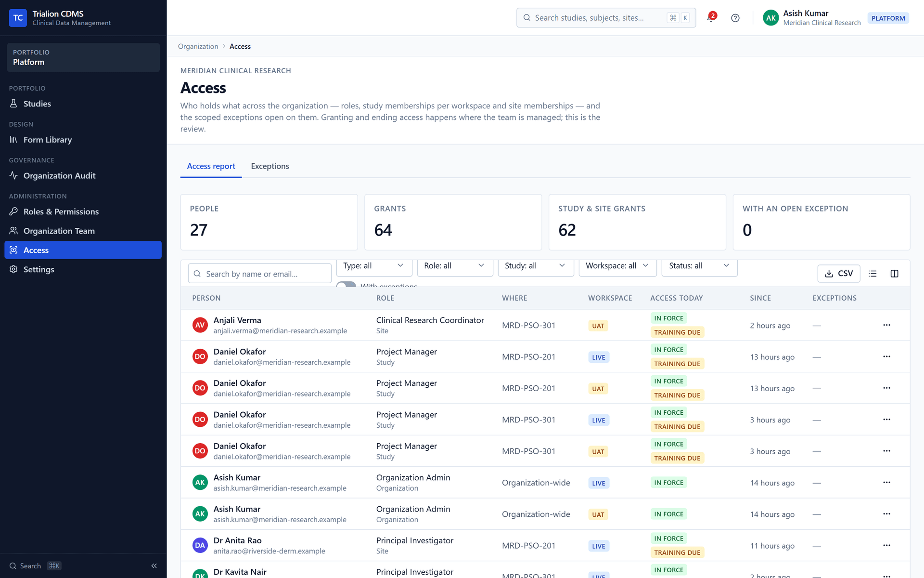Viewport: 924px width, 578px height.
Task: Open the help question-mark icon
Action: [735, 18]
